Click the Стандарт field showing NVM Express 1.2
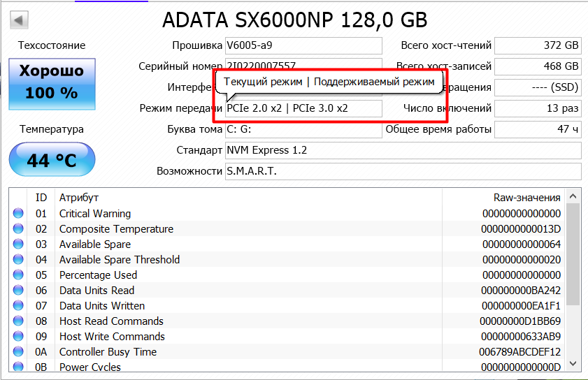 click(x=403, y=150)
